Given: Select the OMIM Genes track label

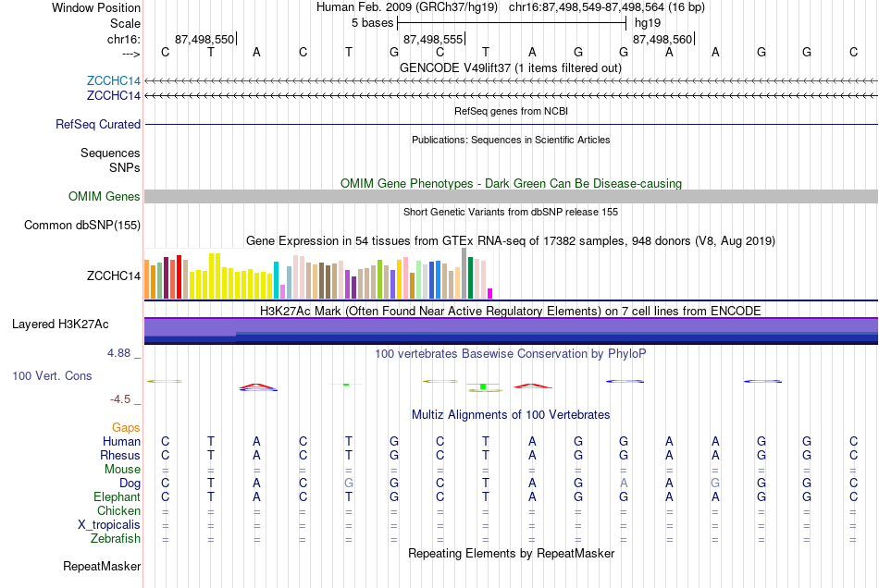Looking at the screenshot, I should click(105, 197).
